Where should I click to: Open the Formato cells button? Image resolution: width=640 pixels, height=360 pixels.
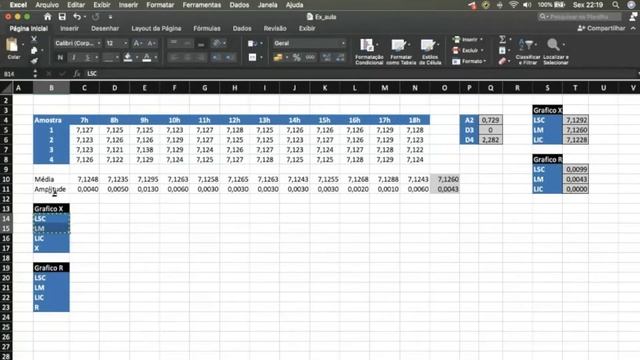click(469, 61)
